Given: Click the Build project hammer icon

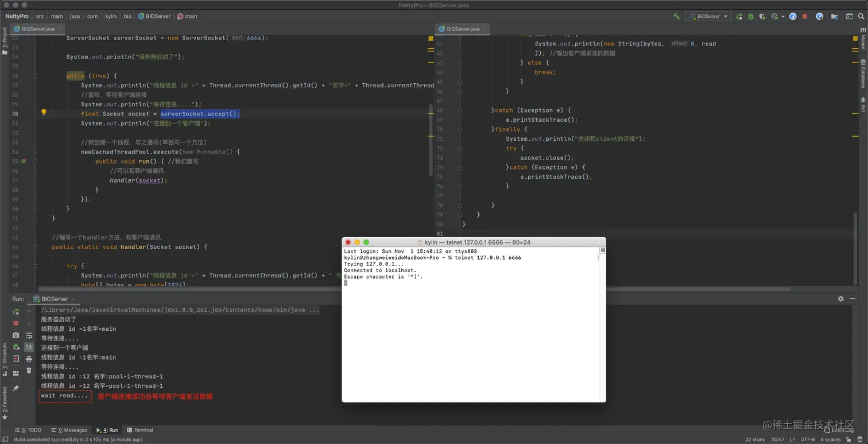Looking at the screenshot, I should coord(676,16).
